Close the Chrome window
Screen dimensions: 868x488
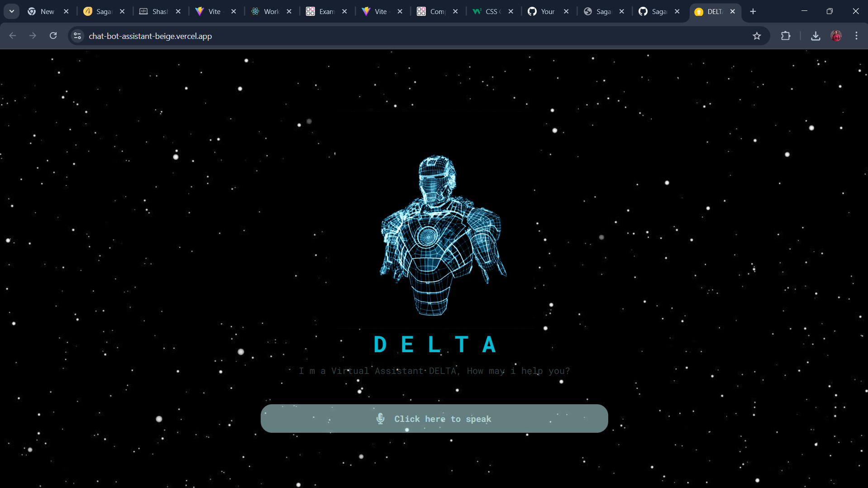click(x=855, y=11)
